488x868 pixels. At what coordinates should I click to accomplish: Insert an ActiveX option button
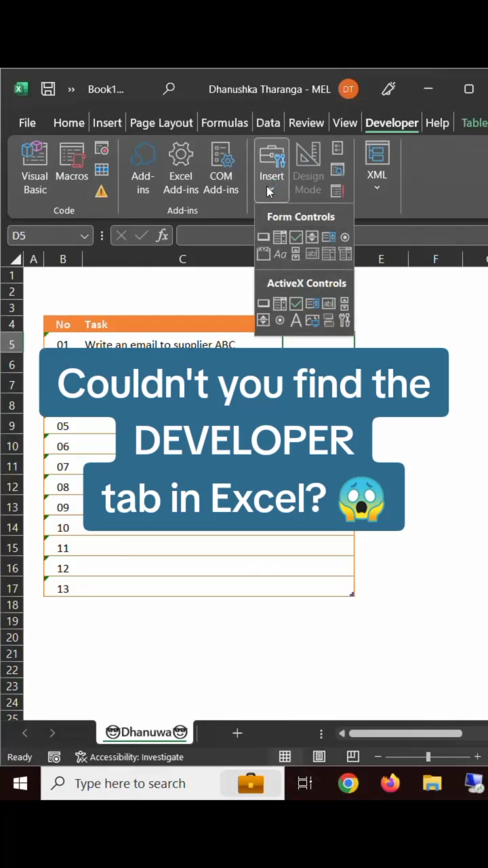click(280, 320)
